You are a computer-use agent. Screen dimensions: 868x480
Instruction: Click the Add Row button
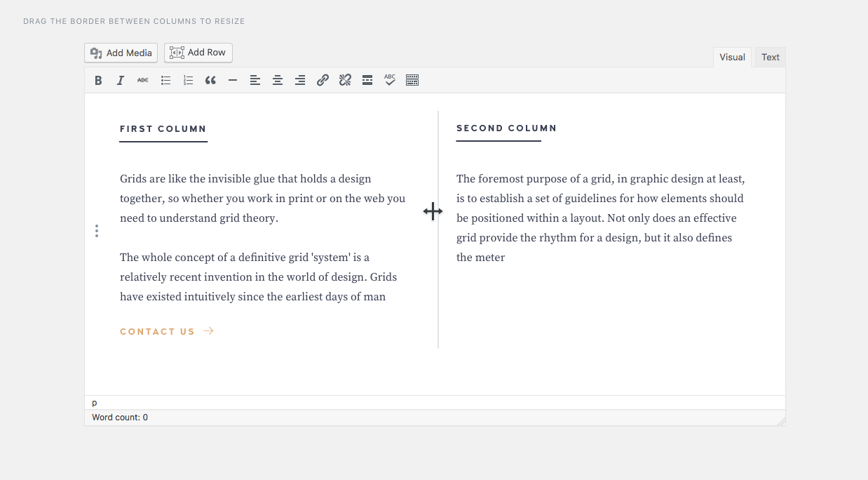(x=198, y=53)
